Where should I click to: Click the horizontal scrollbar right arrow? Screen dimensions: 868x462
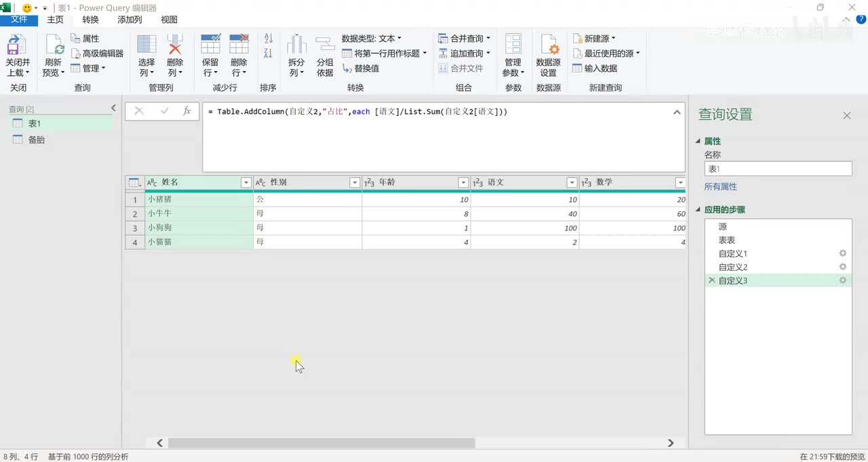(671, 443)
